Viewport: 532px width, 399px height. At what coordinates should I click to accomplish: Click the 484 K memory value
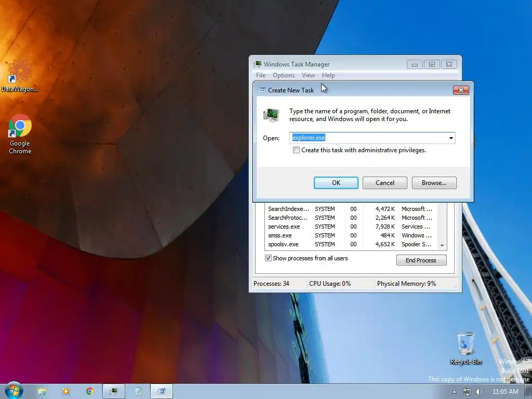(x=388, y=235)
